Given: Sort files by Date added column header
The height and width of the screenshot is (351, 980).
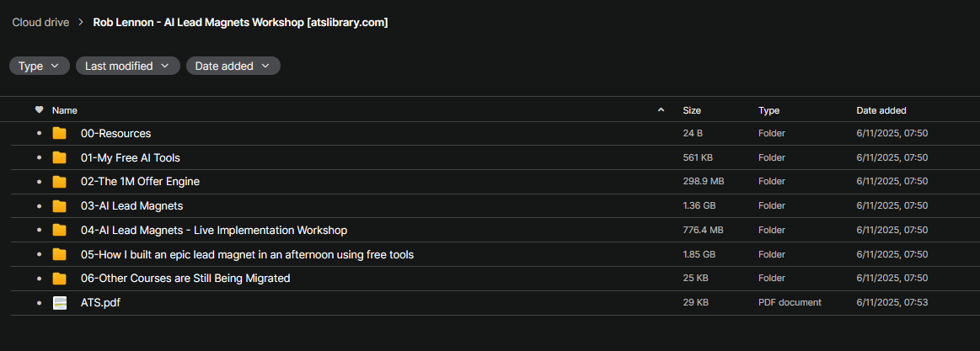Looking at the screenshot, I should [881, 110].
